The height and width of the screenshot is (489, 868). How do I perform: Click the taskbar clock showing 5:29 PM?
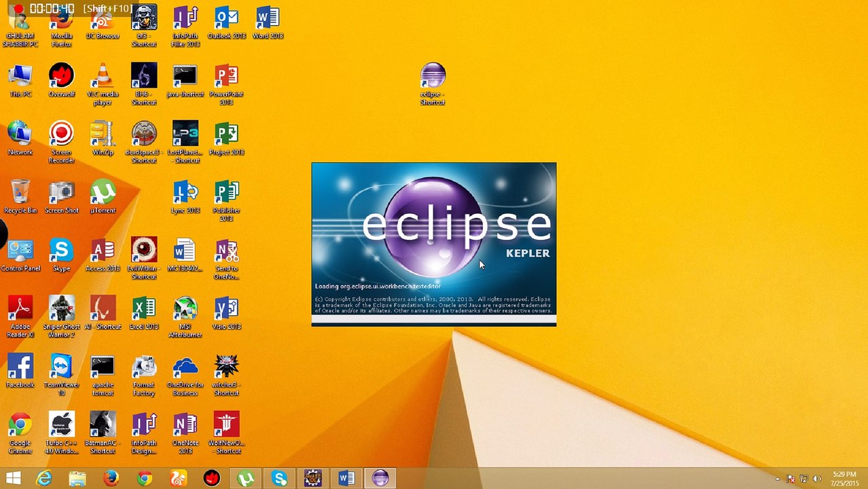coord(844,479)
